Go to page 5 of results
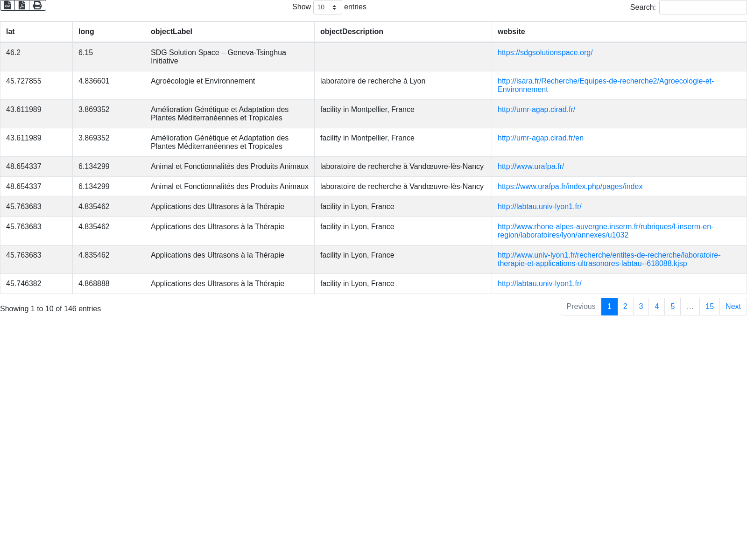 click(672, 307)
